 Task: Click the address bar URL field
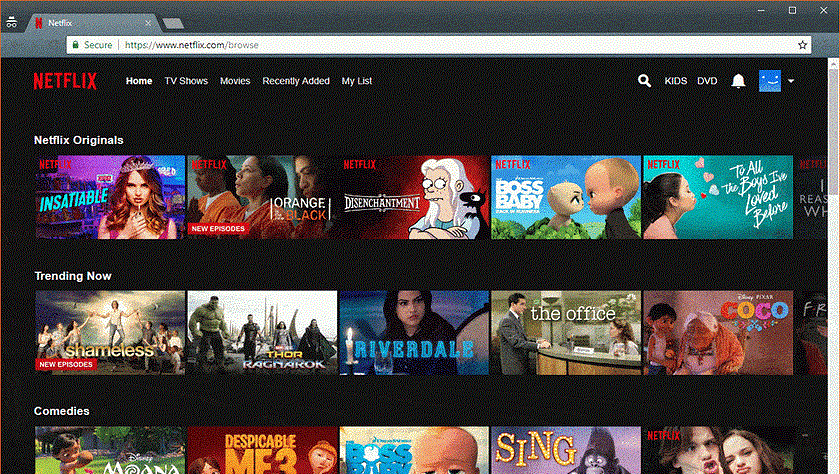tap(438, 45)
